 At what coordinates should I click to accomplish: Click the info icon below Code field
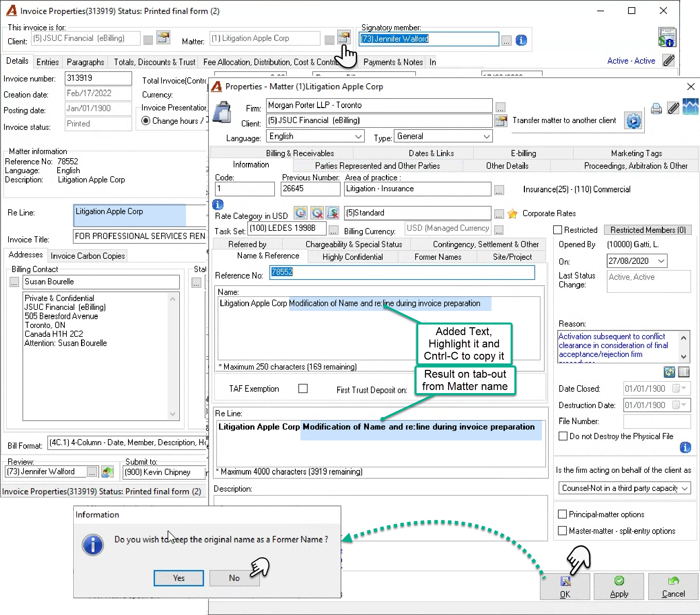pyautogui.click(x=218, y=205)
